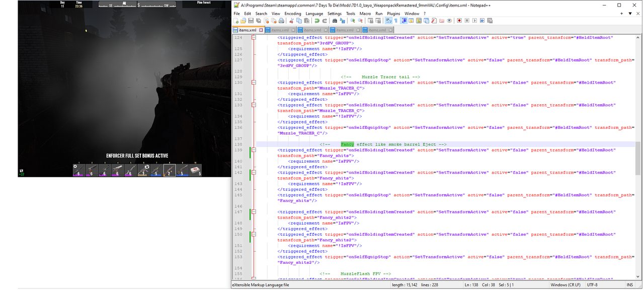
Task: Select the active items.xml tab
Action: tap(248, 30)
